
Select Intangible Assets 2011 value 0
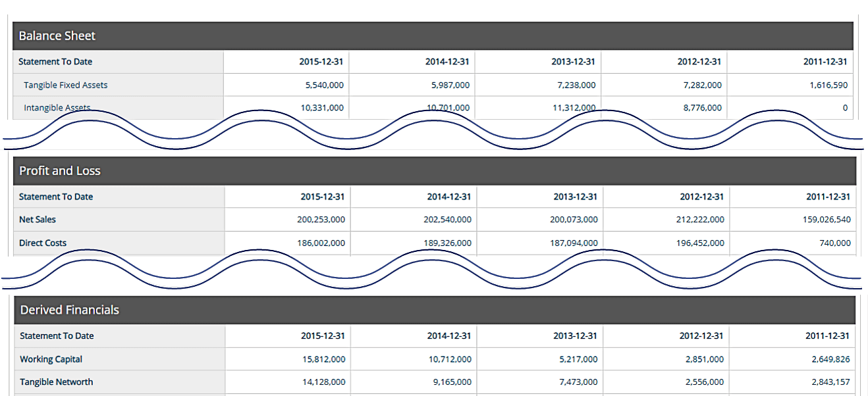pyautogui.click(x=845, y=108)
